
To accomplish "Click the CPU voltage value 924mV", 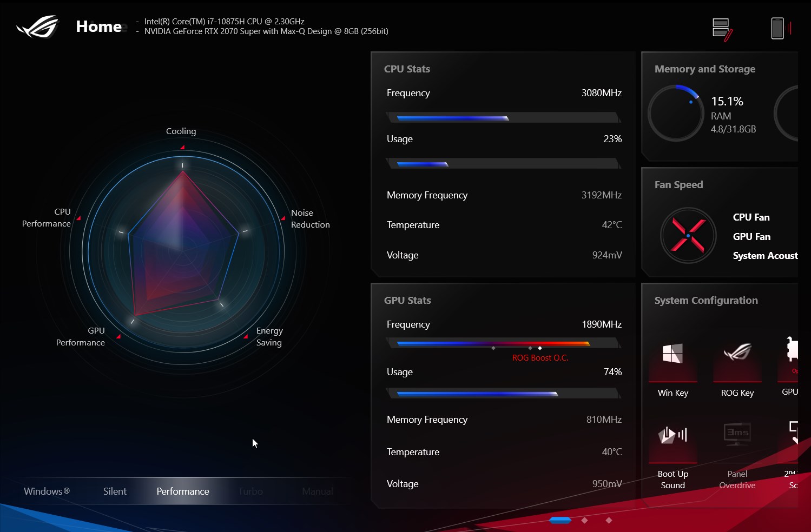I will [x=607, y=255].
